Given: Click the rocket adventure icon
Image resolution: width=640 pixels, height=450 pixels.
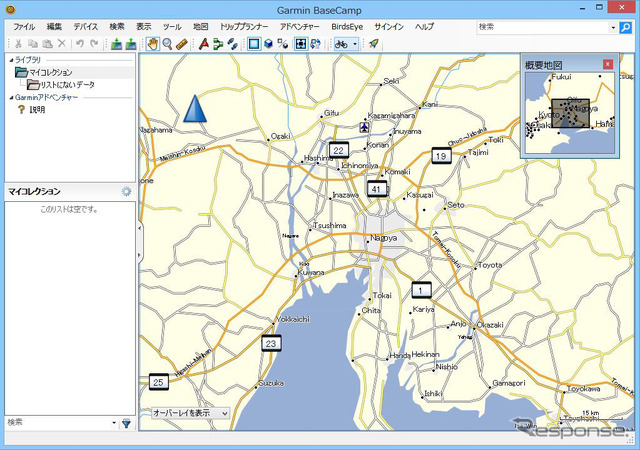Looking at the screenshot, I should pos(373,44).
